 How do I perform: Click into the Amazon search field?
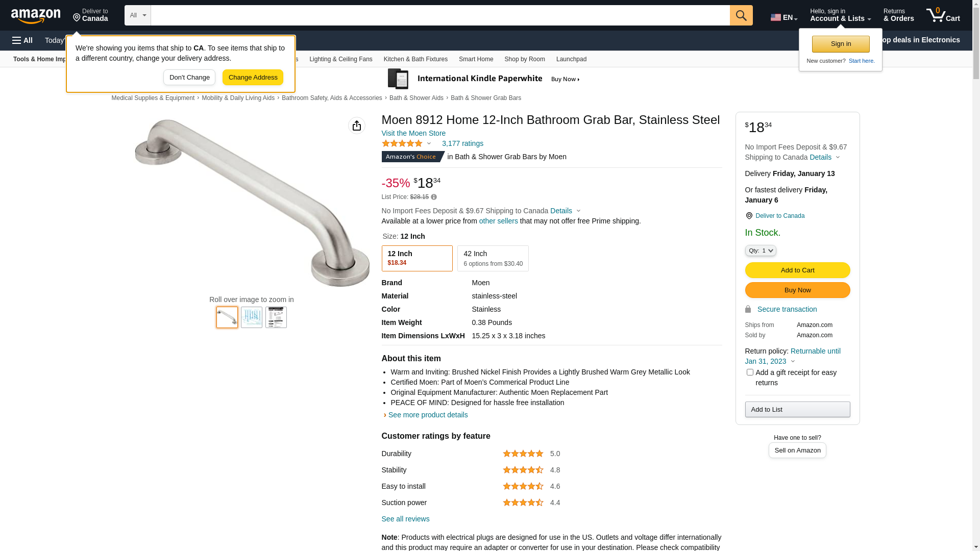pos(440,15)
